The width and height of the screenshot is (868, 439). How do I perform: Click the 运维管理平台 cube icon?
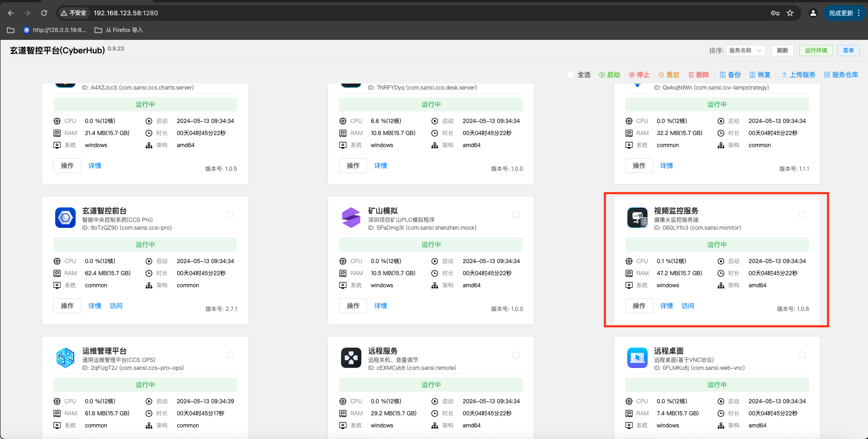click(x=65, y=358)
